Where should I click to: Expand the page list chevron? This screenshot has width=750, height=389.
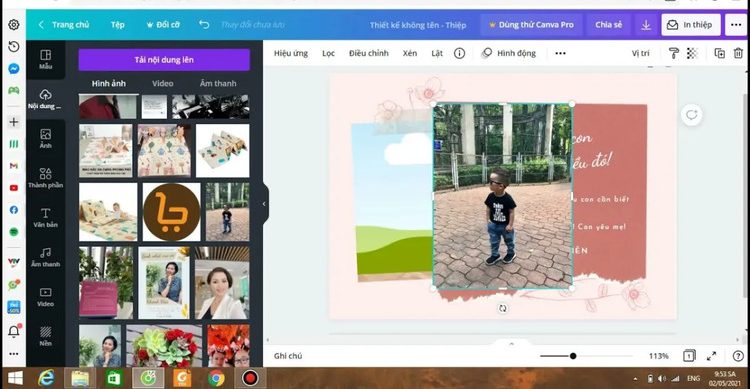pos(511,344)
